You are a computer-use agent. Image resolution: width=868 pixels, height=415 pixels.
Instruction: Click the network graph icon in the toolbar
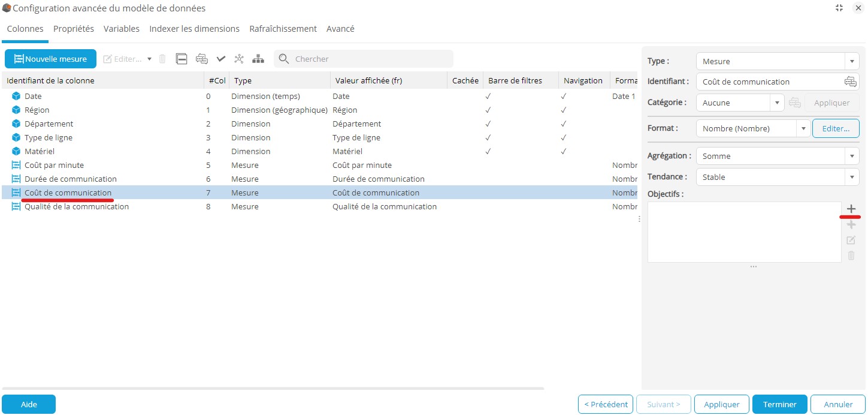tap(239, 59)
